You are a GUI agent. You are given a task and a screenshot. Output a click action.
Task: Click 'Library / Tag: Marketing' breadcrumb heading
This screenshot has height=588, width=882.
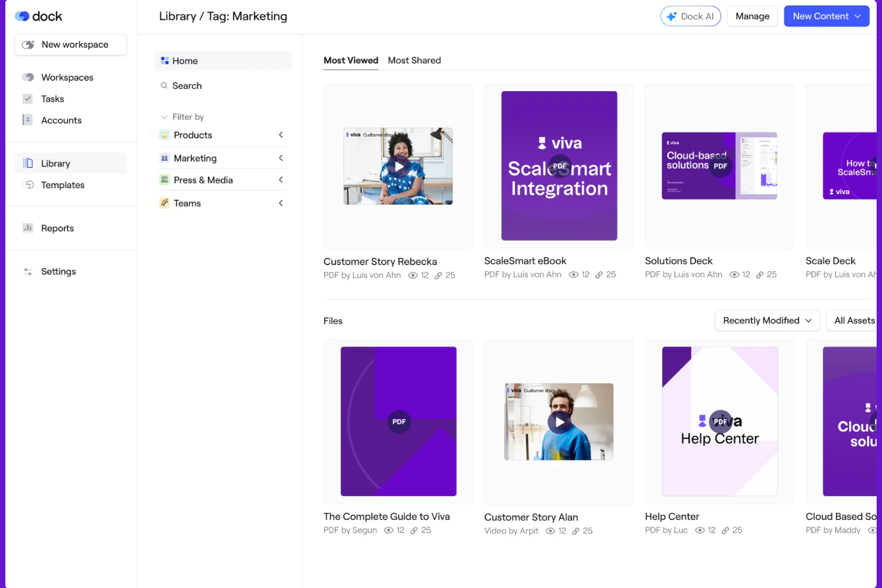point(223,16)
